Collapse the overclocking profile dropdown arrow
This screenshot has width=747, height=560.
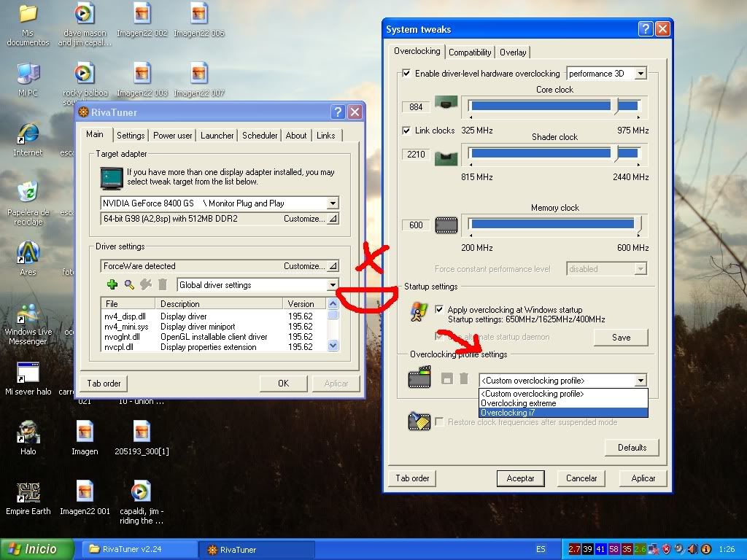[x=640, y=381]
